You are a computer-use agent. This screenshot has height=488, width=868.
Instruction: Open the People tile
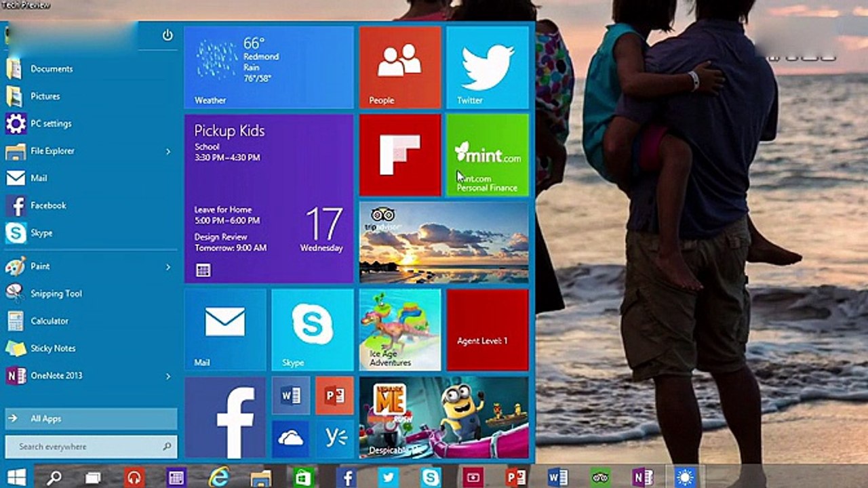(x=400, y=67)
